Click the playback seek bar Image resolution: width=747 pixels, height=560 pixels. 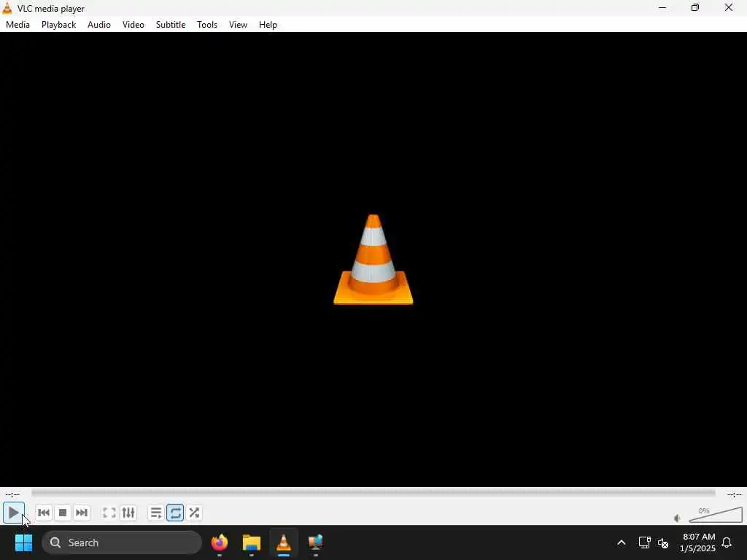[x=373, y=494]
